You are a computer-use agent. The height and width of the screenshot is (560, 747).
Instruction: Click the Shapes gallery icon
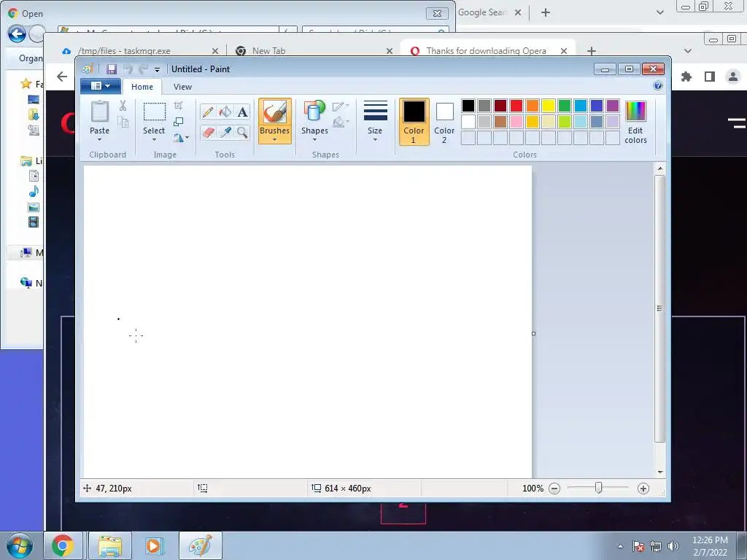tap(314, 112)
